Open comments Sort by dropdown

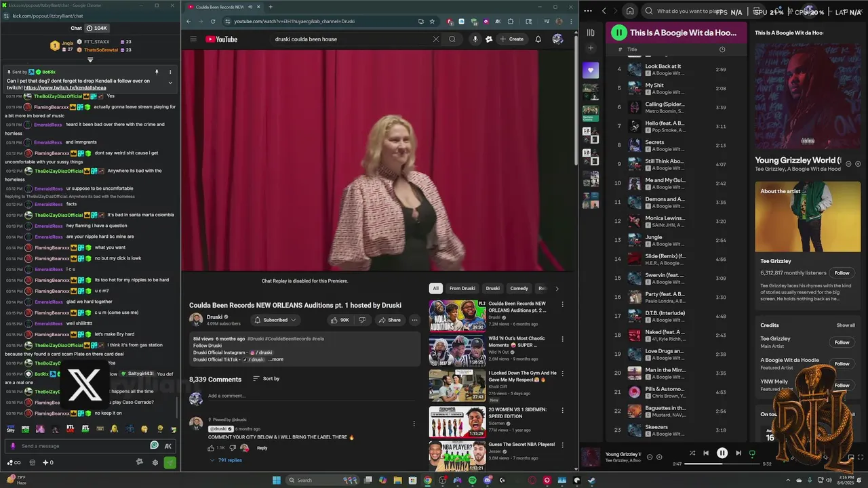(266, 379)
